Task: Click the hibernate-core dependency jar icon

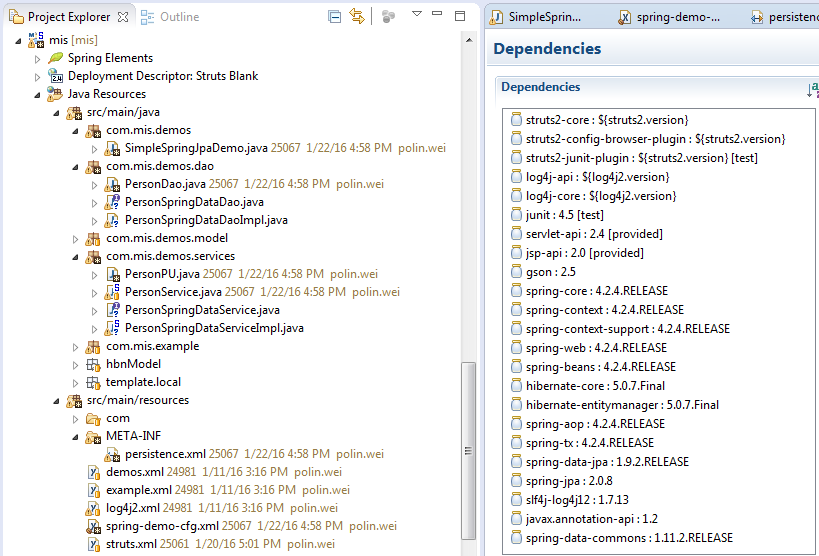Action: pyautogui.click(x=516, y=386)
